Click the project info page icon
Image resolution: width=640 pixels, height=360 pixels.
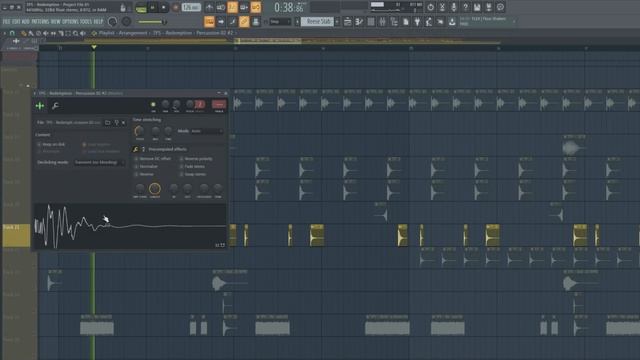pos(406,22)
